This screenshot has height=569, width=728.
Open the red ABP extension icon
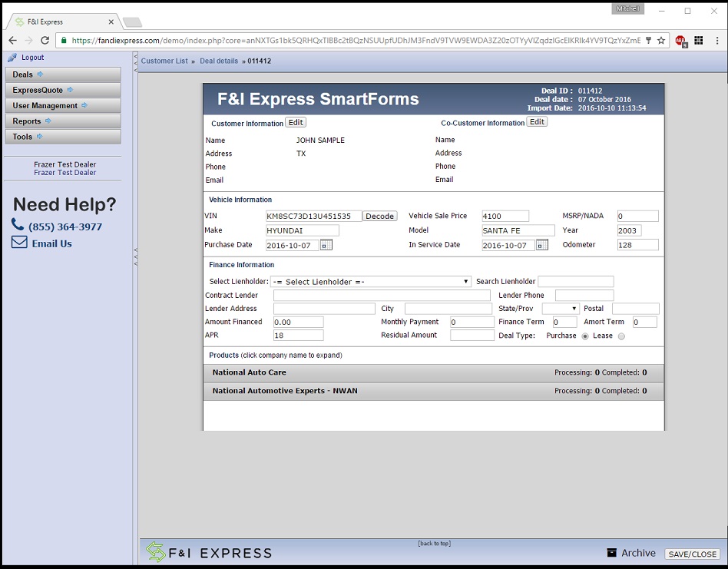(681, 41)
